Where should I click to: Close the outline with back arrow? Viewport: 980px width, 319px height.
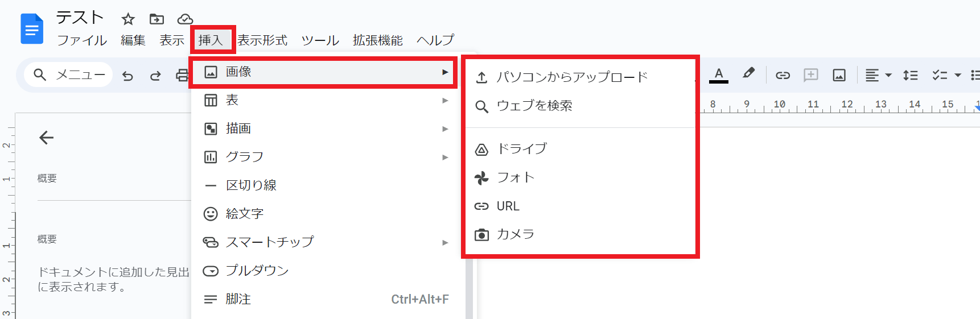[47, 138]
